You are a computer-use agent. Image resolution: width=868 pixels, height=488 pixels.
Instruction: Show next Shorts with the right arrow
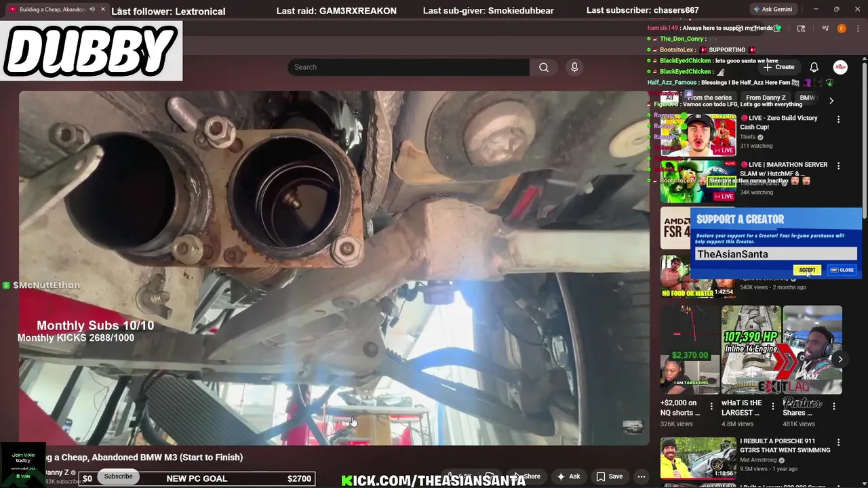(840, 359)
